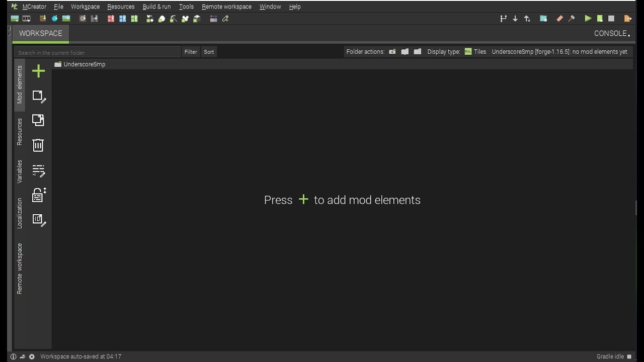Viewport: 644px width, 362px height.
Task: Click the UnderscoreSmp folder breadcrumb
Action: coord(80,64)
